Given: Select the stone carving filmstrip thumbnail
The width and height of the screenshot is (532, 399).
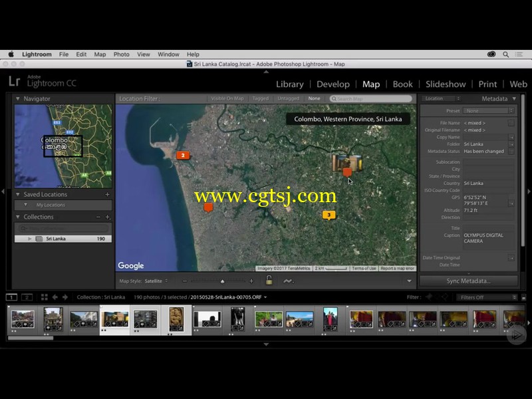Looking at the screenshot, I should point(176,319).
